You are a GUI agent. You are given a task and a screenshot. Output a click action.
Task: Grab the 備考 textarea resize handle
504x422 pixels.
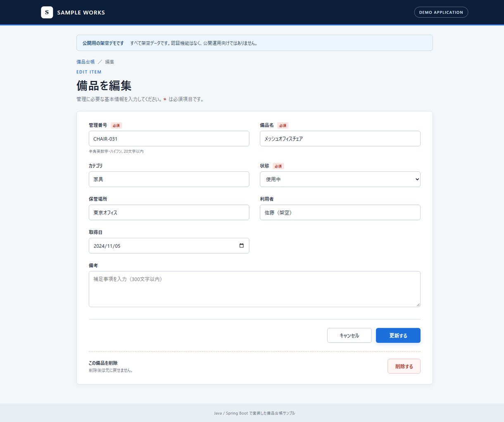pyautogui.click(x=418, y=304)
